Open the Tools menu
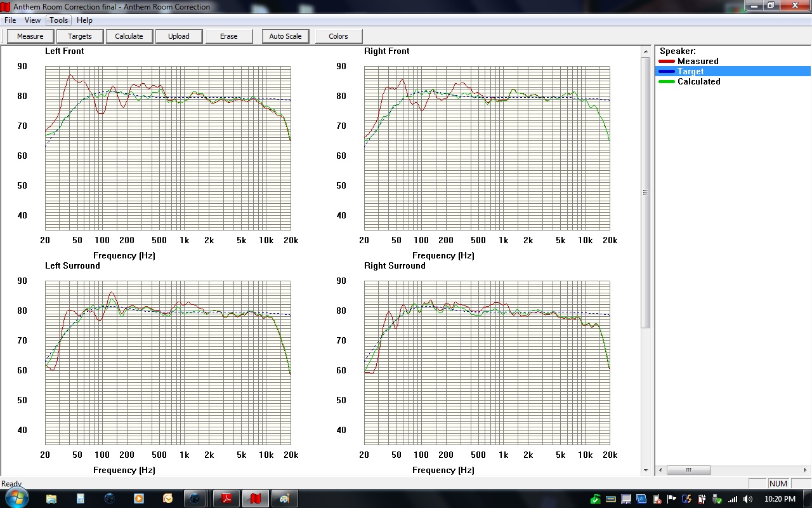This screenshot has width=812, height=508. click(x=58, y=20)
